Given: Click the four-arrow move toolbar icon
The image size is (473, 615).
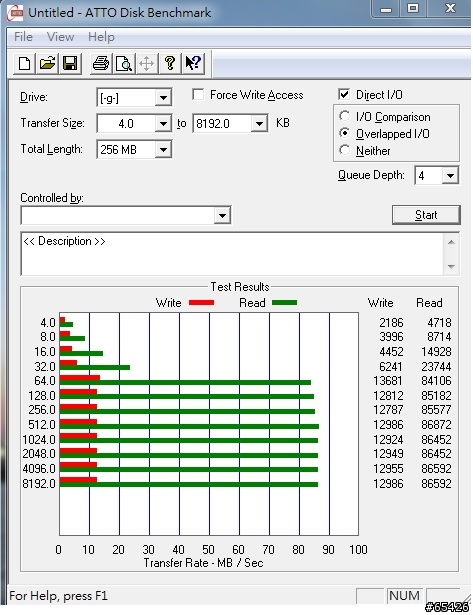Looking at the screenshot, I should pyautogui.click(x=146, y=63).
